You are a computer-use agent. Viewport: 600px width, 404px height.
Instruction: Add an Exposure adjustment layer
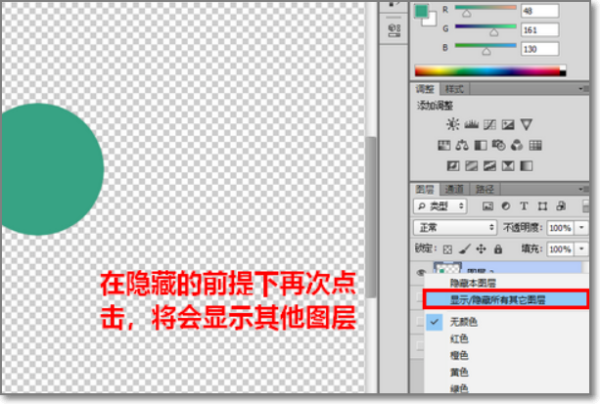pyautogui.click(x=508, y=124)
